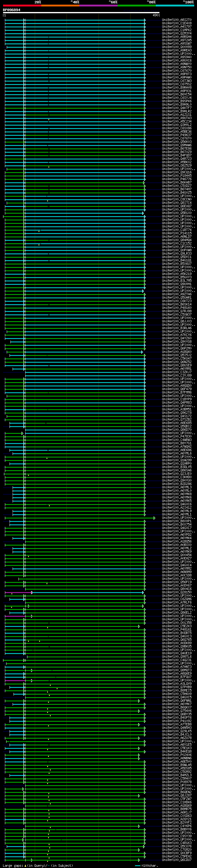This screenshot has height=868, width=197.
Task: Select the BP096894 query label
Action: click(11, 10)
